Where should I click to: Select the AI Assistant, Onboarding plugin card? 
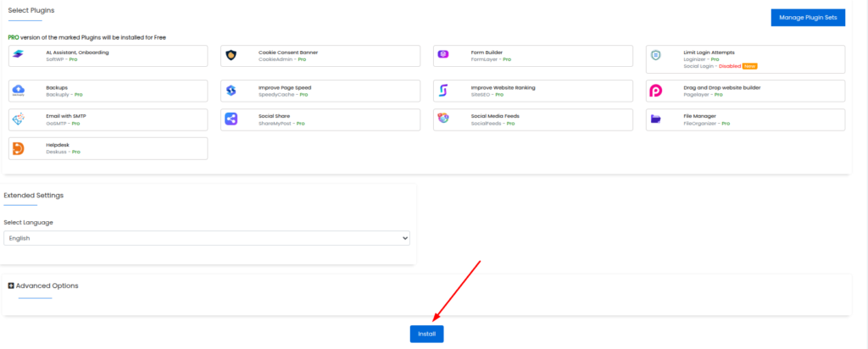(x=108, y=56)
